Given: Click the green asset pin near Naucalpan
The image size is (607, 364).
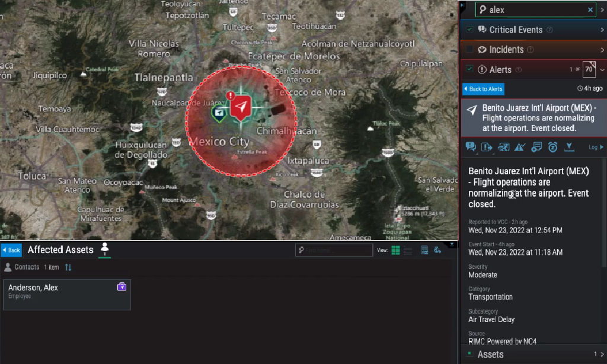Looking at the screenshot, I should 219,113.
